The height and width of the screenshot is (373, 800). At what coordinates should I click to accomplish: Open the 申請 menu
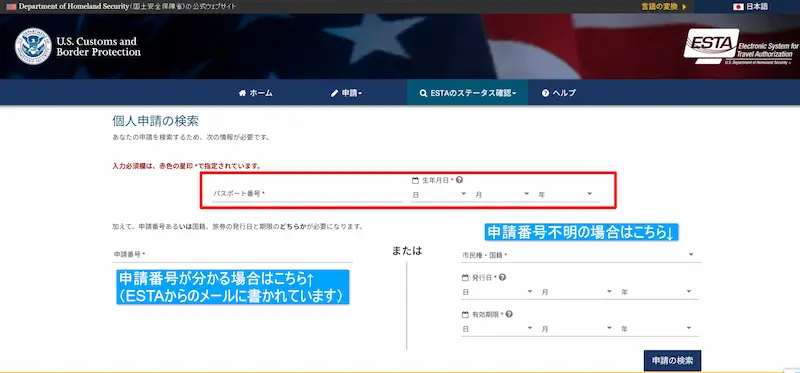346,93
